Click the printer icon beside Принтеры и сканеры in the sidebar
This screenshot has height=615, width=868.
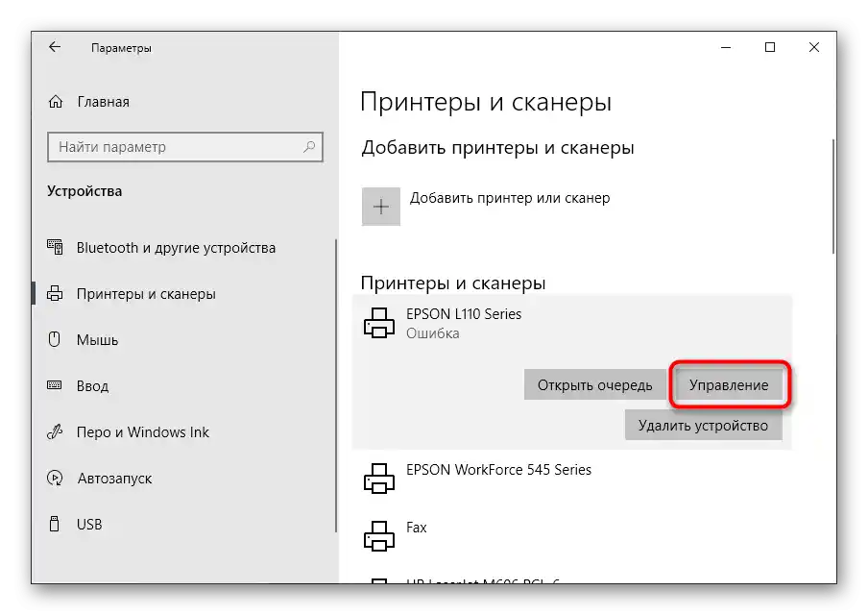pyautogui.click(x=55, y=293)
